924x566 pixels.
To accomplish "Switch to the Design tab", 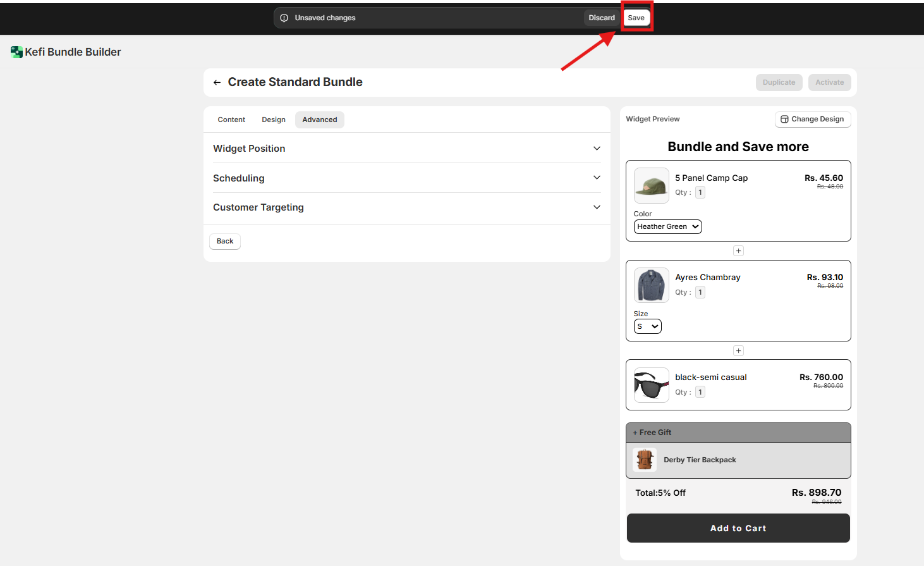I will coord(274,120).
